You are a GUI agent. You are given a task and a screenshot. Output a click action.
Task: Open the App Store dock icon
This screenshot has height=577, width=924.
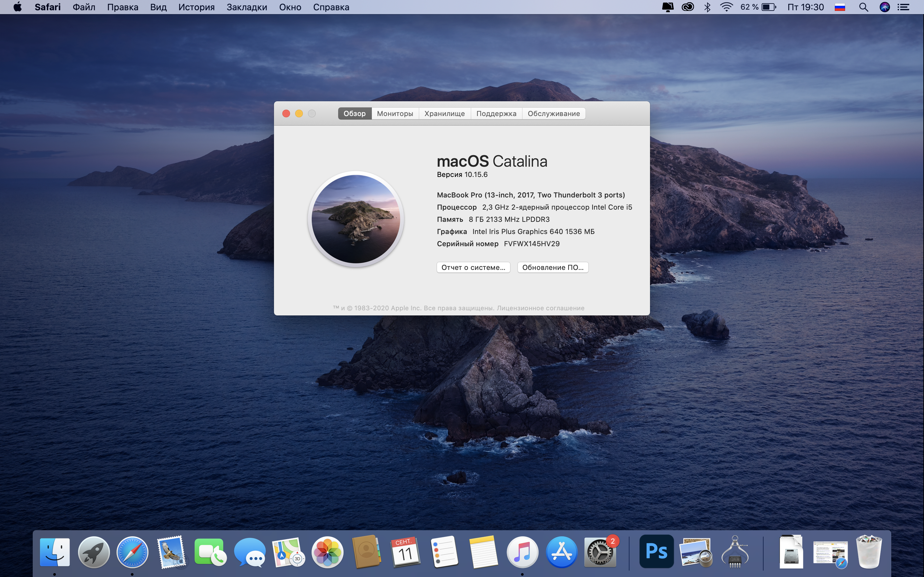[x=561, y=552]
